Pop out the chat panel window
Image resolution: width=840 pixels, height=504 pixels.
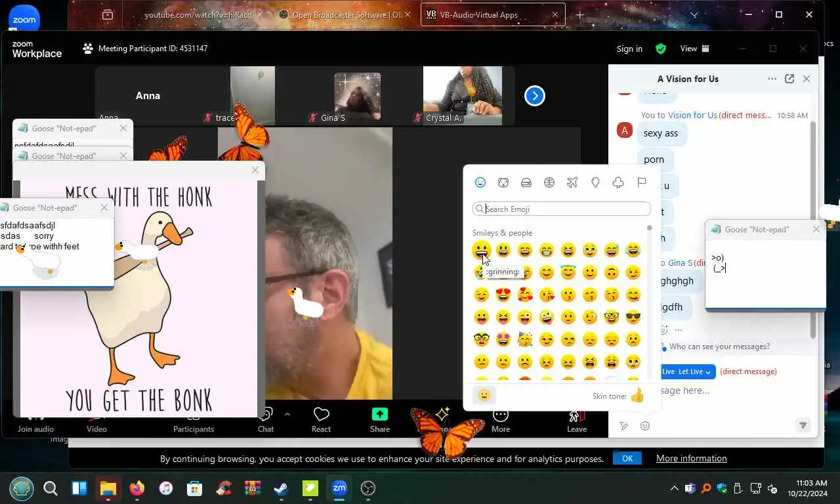(789, 79)
